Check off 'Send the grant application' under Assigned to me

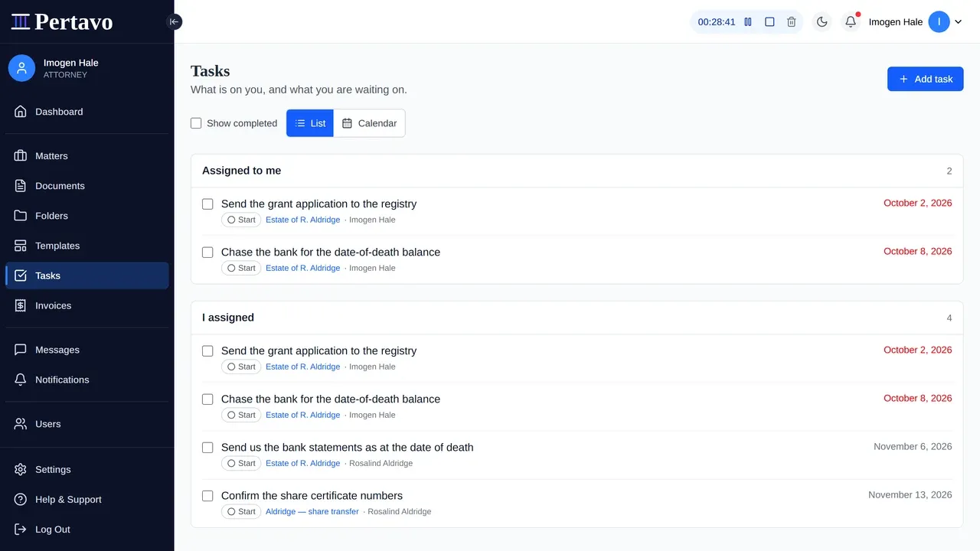pyautogui.click(x=207, y=204)
